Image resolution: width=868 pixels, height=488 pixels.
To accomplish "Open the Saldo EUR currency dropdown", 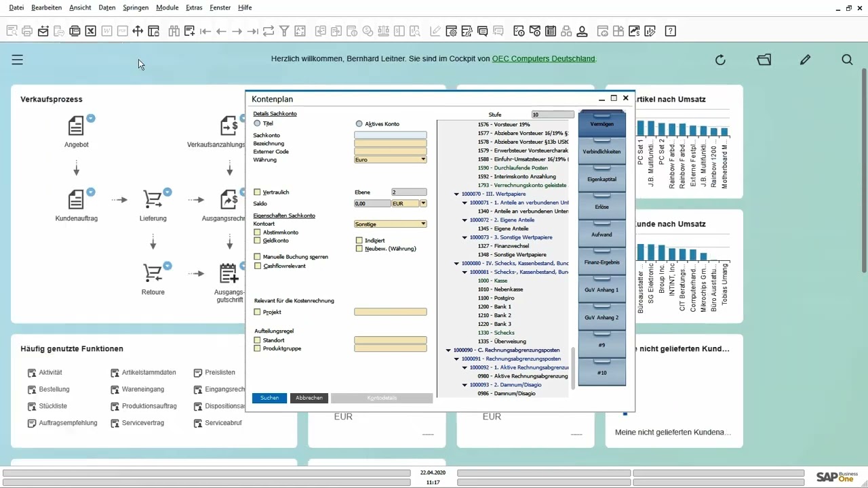I will 423,203.
